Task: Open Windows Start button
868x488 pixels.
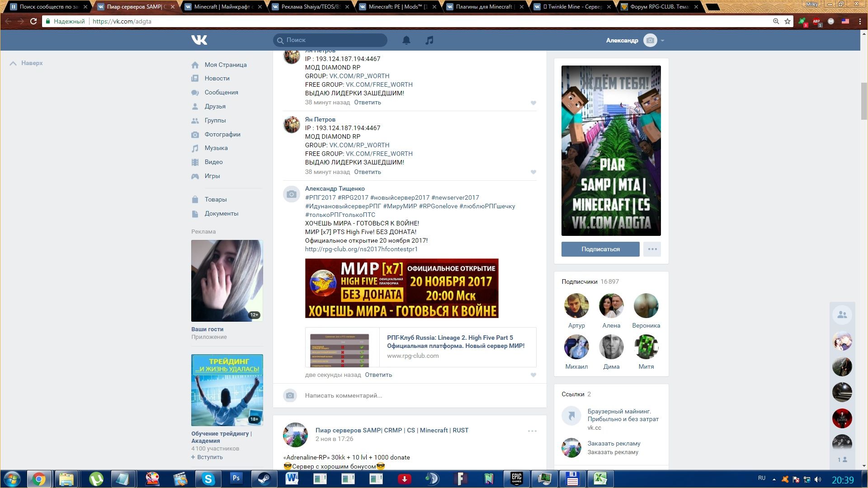Action: [x=12, y=479]
